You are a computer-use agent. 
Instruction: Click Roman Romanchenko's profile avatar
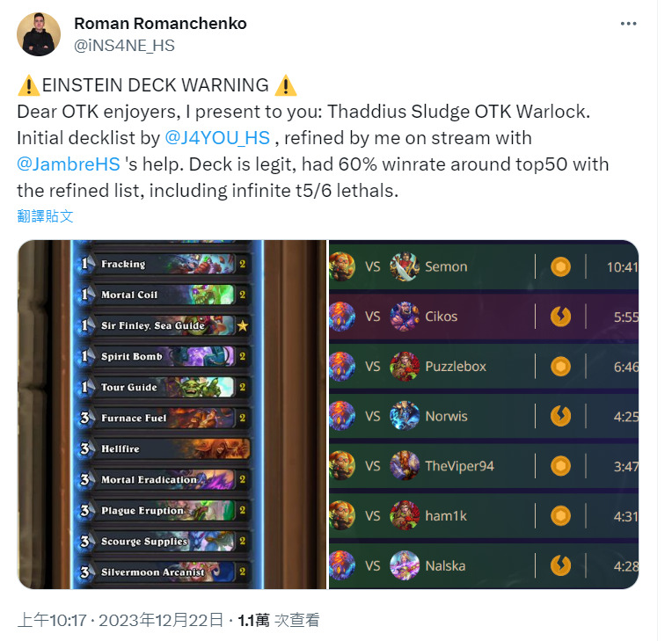(39, 34)
